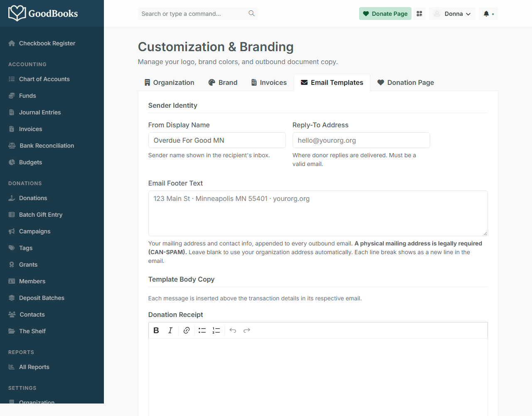Click the search magnifier icon
Viewport: 532px width, 416px height.
pyautogui.click(x=251, y=13)
